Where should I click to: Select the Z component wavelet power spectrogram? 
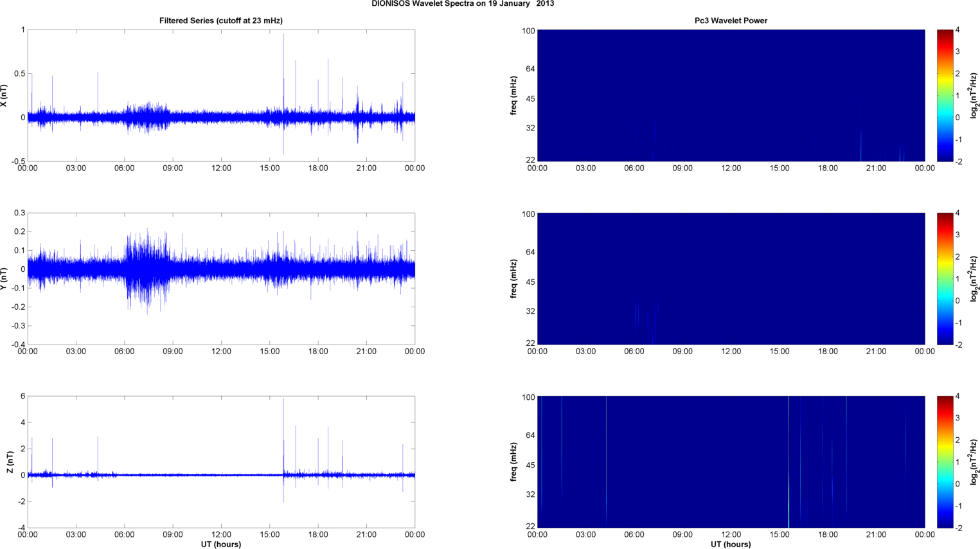[731, 462]
